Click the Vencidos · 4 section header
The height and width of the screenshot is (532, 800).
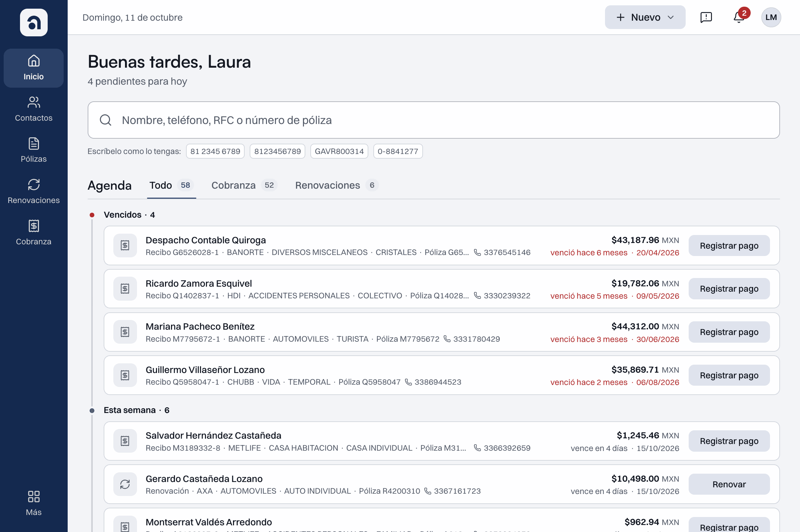tap(129, 215)
